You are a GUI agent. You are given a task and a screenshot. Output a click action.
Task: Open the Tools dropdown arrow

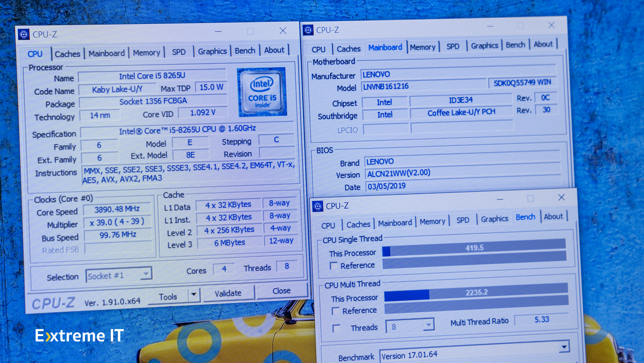coord(194,294)
